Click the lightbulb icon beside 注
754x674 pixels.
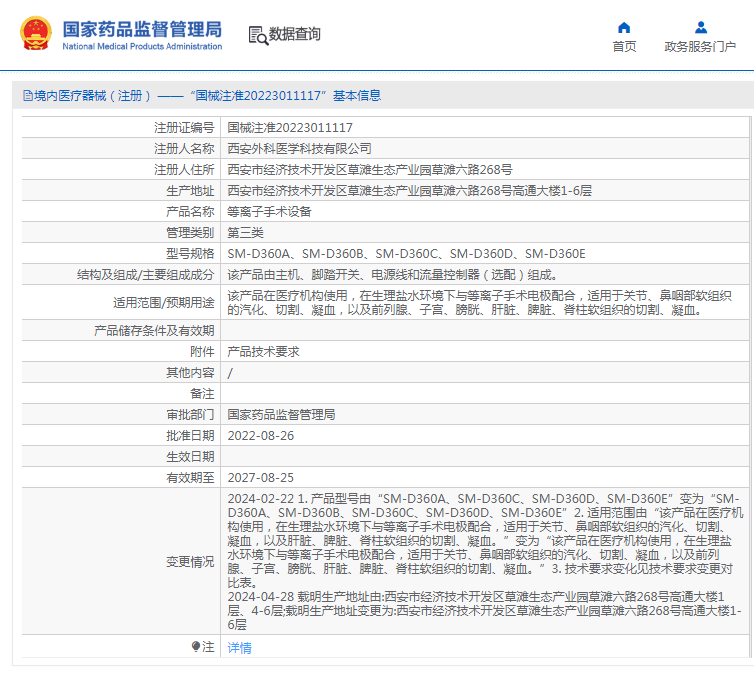click(x=195, y=647)
